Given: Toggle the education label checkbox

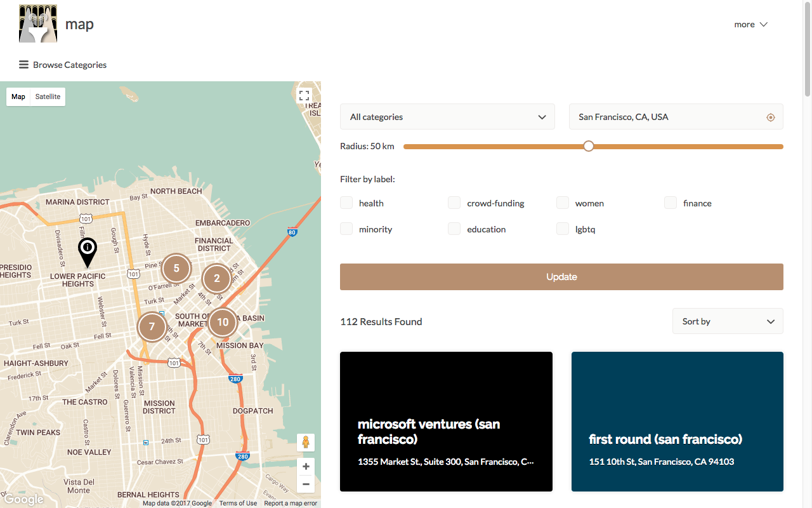Looking at the screenshot, I should coord(454,229).
